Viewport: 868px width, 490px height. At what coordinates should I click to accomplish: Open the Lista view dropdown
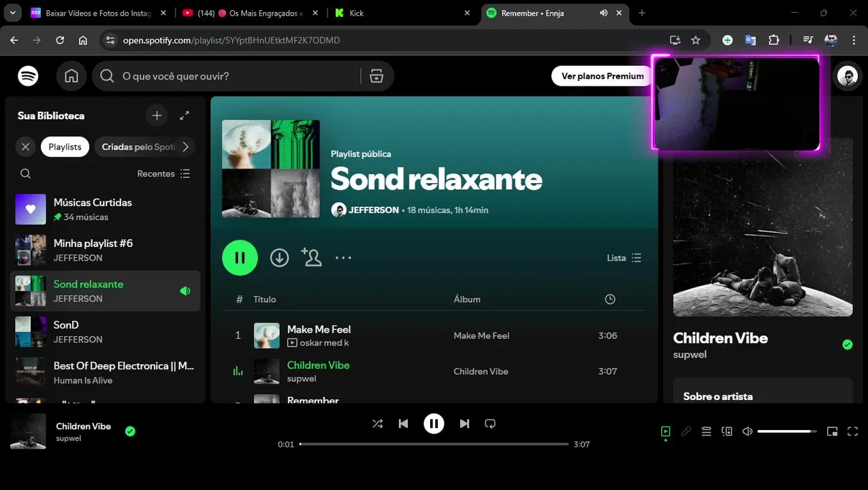coord(624,258)
